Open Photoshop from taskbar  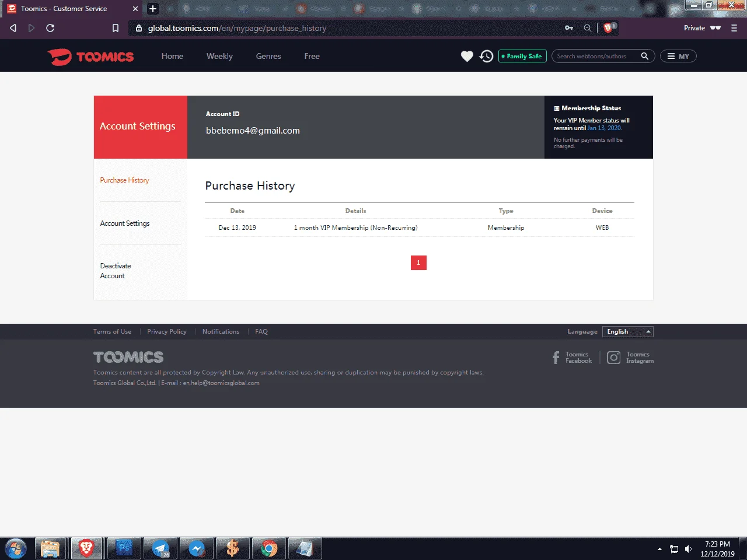124,549
